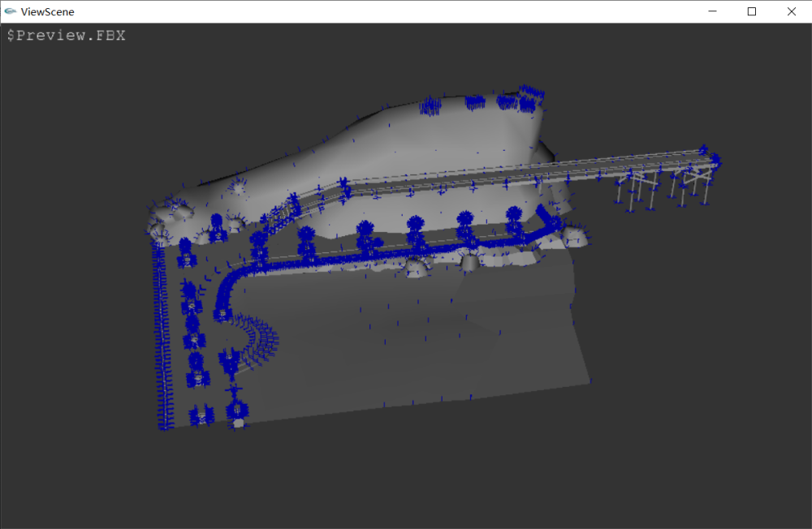Click empty dark background below the model

coord(406,479)
